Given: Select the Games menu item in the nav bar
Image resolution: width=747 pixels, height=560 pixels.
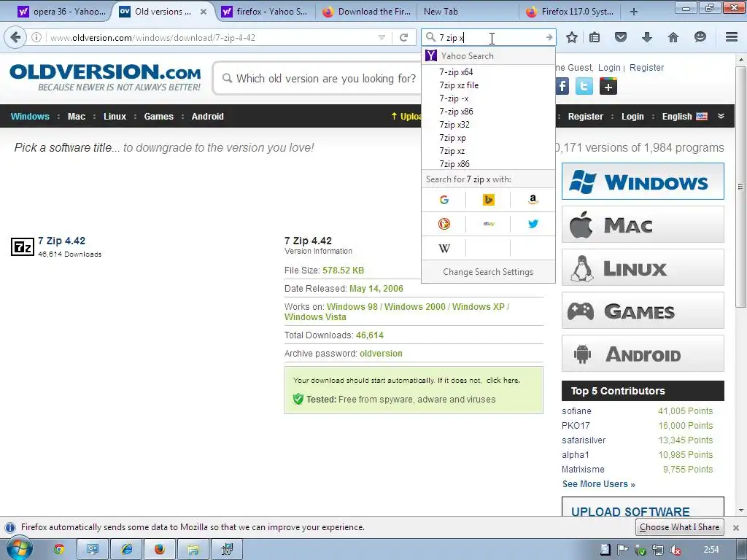Looking at the screenshot, I should pyautogui.click(x=158, y=116).
